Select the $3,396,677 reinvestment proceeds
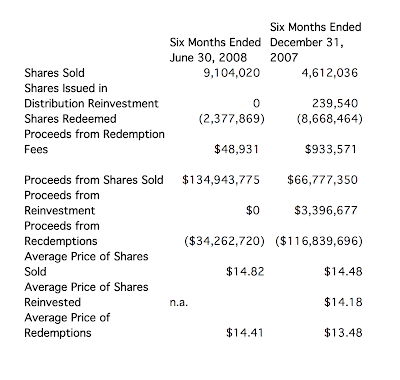Image resolution: width=400 pixels, height=380 pixels. tap(326, 211)
